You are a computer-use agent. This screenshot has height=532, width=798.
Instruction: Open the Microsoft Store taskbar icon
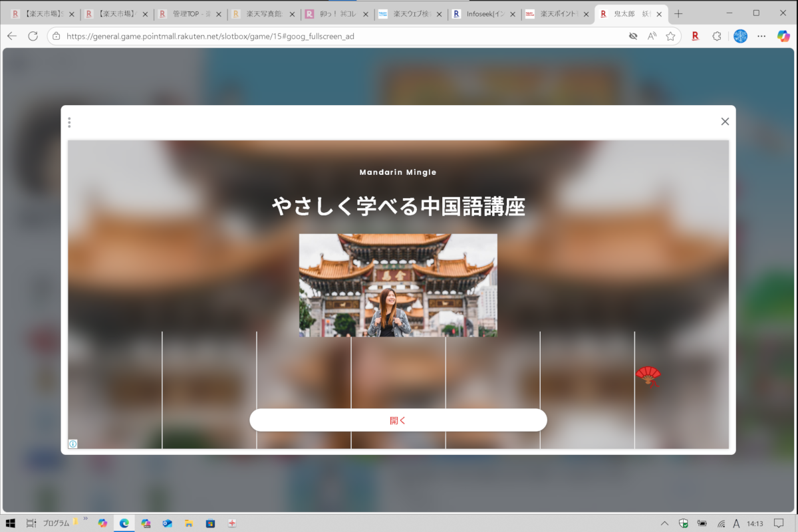coord(210,523)
